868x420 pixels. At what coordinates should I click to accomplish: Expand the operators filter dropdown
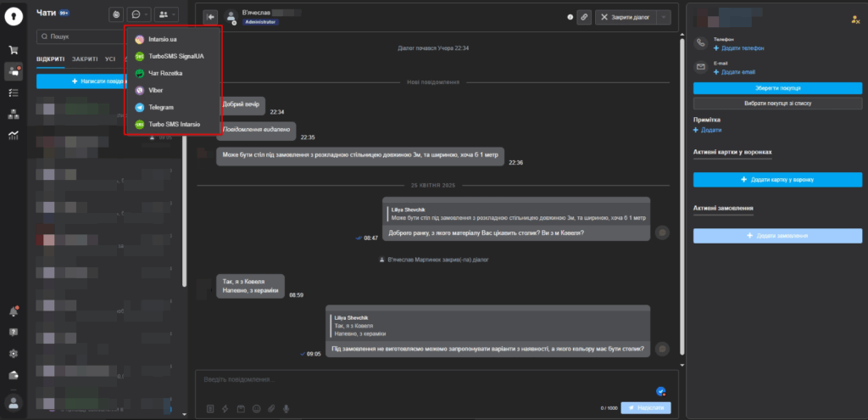(166, 14)
